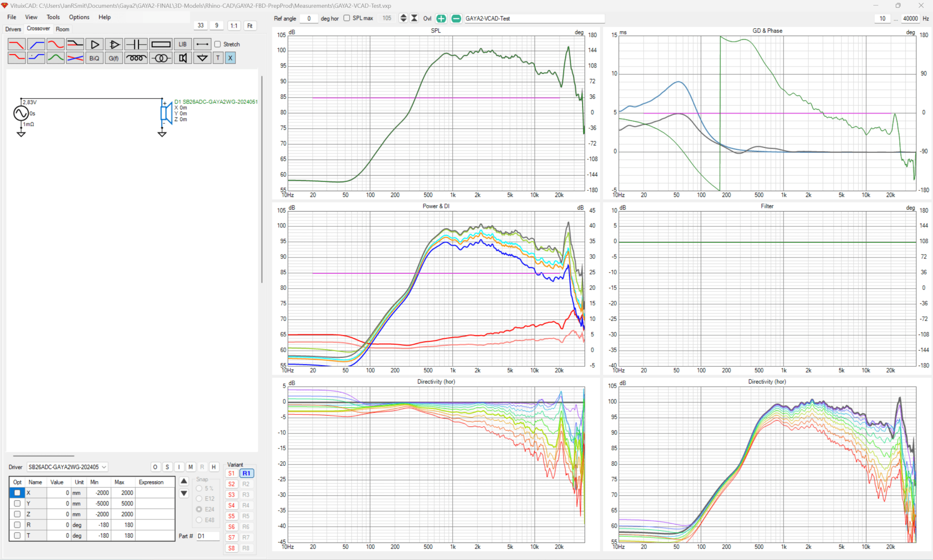The image size is (933, 560).
Task: Open the LIB component library
Action: coord(183,44)
